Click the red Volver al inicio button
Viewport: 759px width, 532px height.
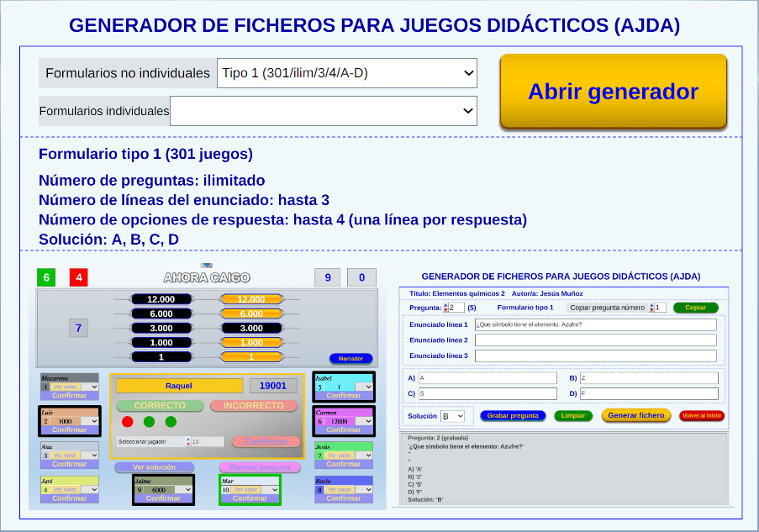point(702,416)
